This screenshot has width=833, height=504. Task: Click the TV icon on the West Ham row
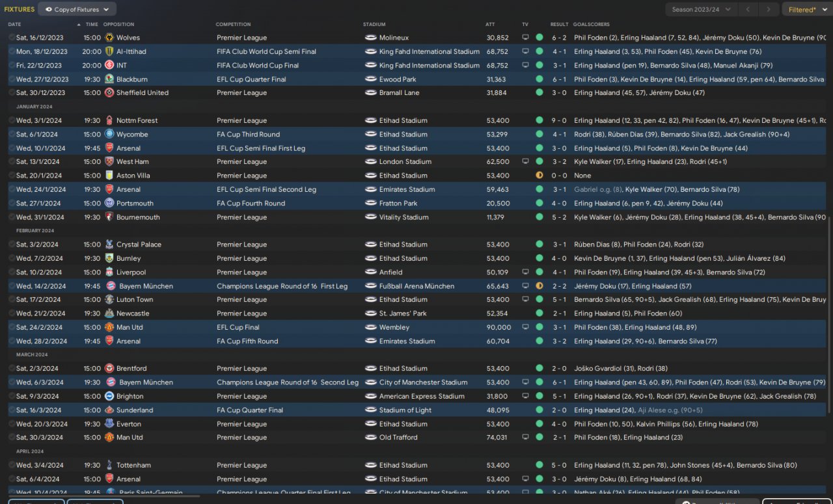point(525,162)
